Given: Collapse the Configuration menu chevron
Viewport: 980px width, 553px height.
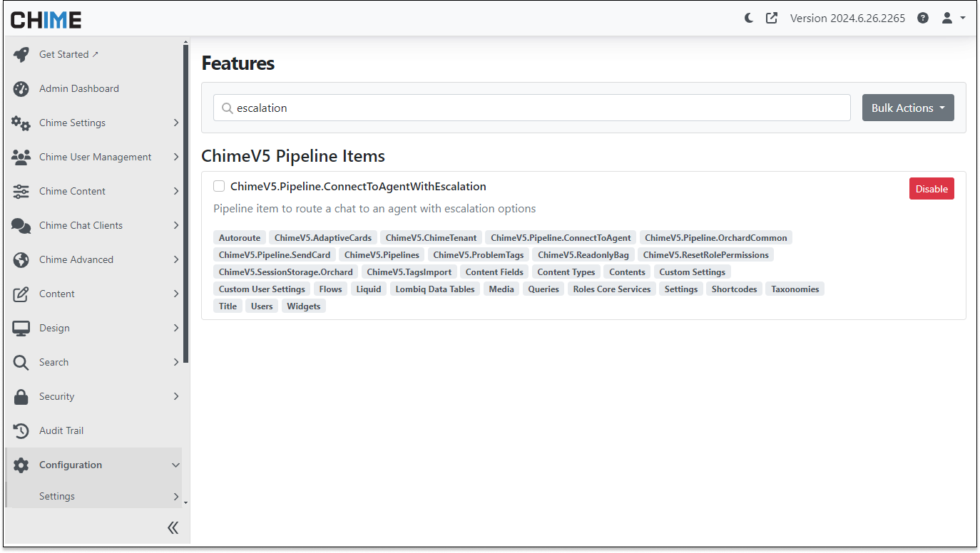Looking at the screenshot, I should coord(176,465).
